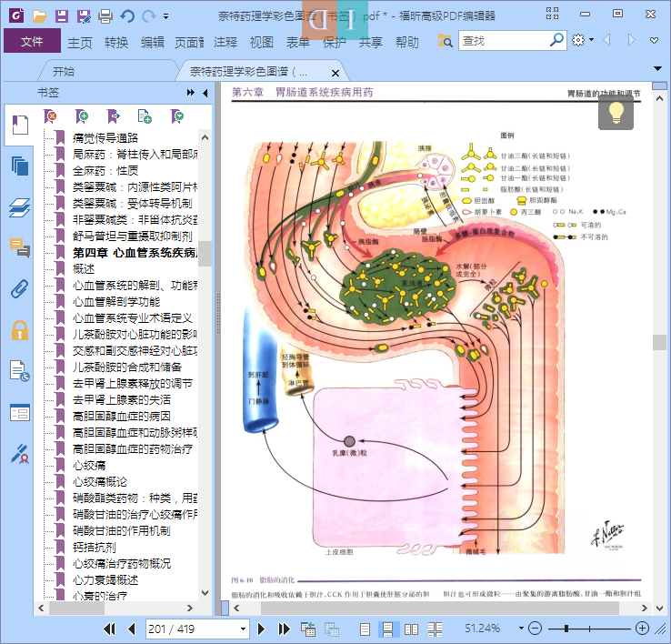Screen dimensions: 671x644
Task: Go to the next page
Action: click(x=261, y=629)
